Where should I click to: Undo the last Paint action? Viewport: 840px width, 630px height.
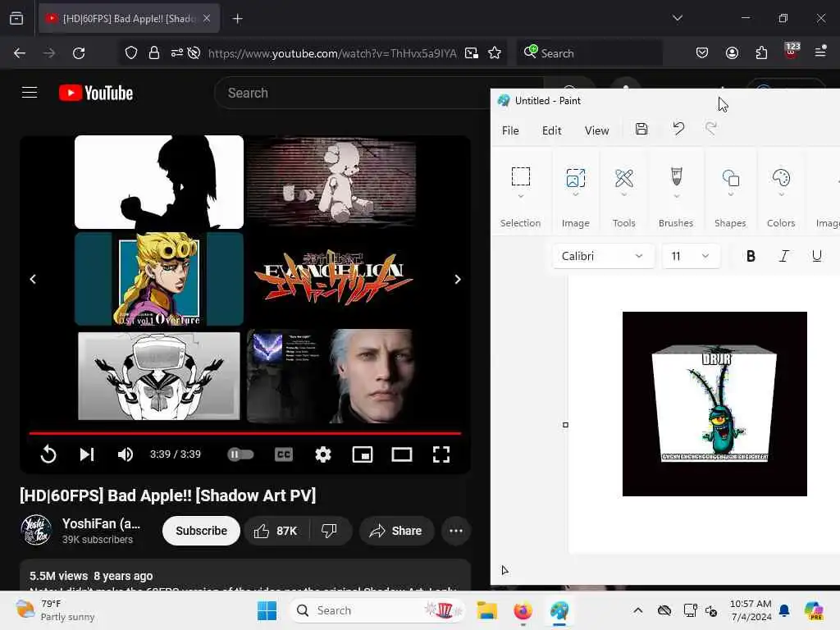pyautogui.click(x=678, y=129)
